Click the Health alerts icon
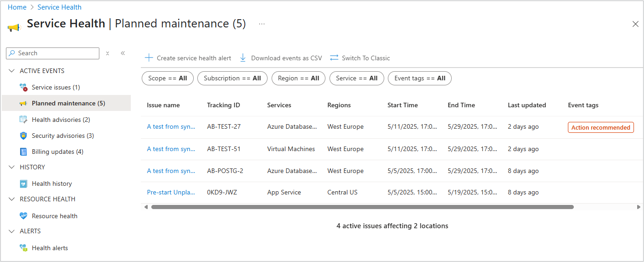Screen dimensions: 644x262 click(x=23, y=248)
